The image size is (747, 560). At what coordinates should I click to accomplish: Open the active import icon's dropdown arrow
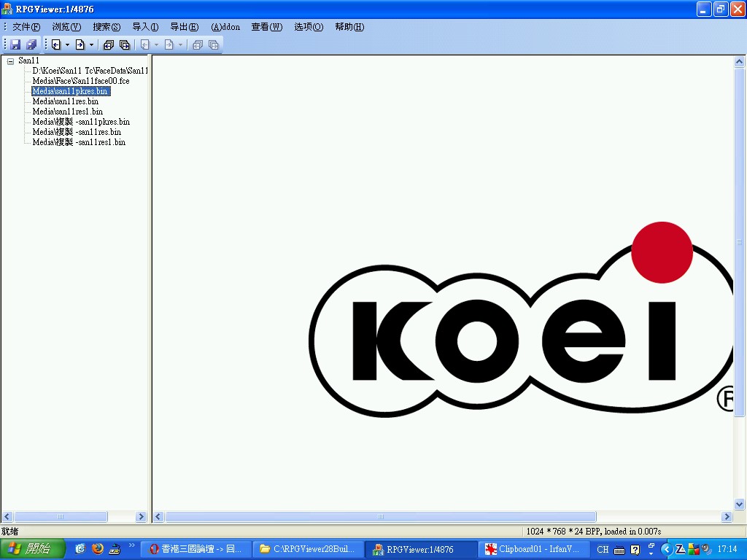67,45
